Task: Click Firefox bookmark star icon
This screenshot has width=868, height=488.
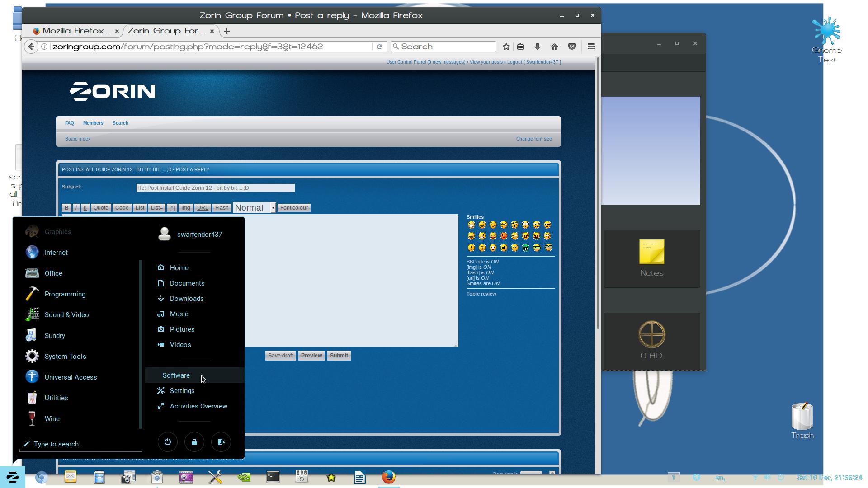Action: pos(506,47)
